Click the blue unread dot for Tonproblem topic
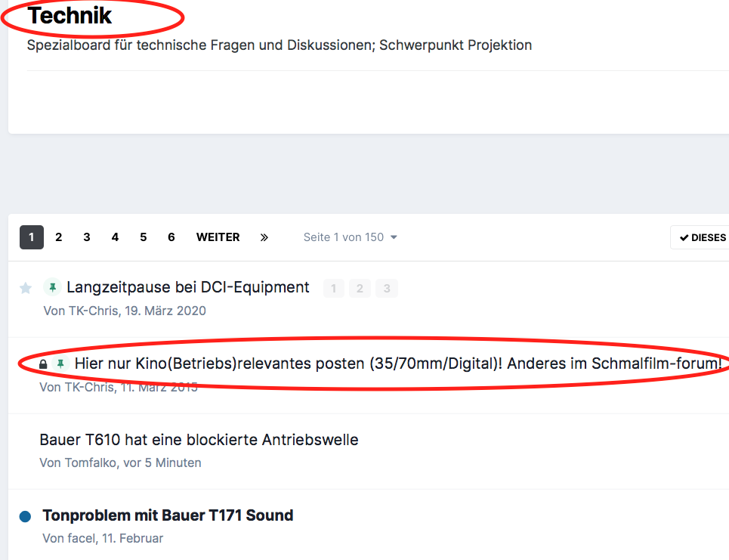729x560 pixels. click(25, 516)
